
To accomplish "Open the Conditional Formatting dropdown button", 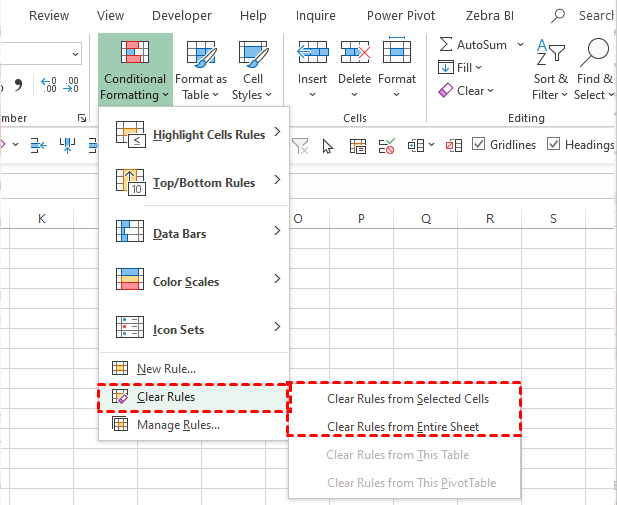I will tap(135, 70).
